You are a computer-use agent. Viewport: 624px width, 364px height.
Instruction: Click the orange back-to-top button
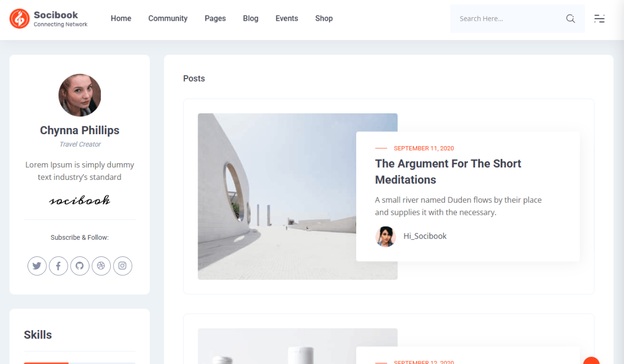click(x=591, y=361)
